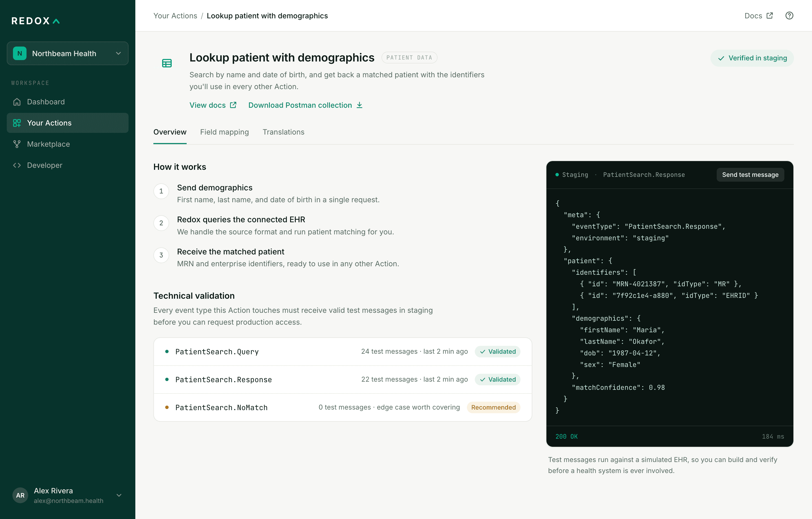The width and height of the screenshot is (812, 519).
Task: Click the external-link icon next to View docs
Action: click(x=233, y=105)
